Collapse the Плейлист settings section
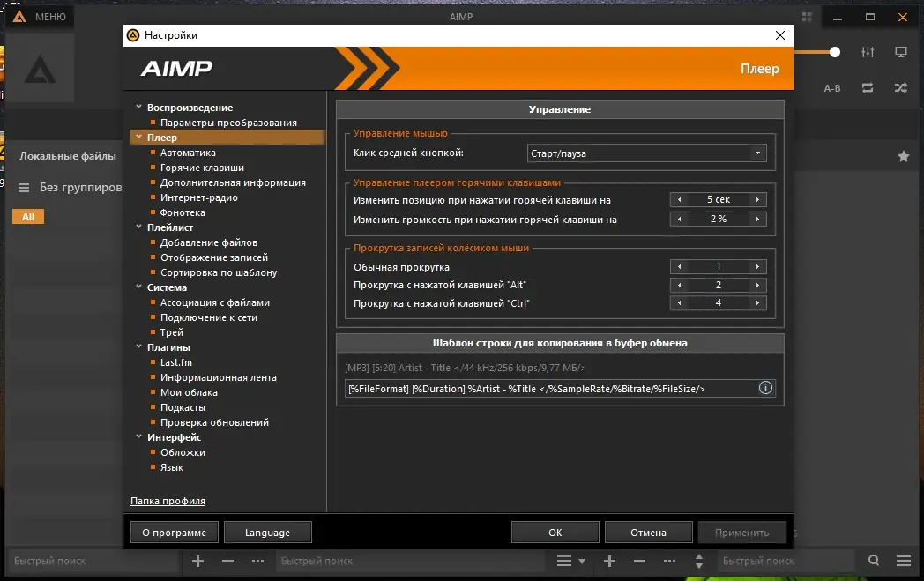The height and width of the screenshot is (581, 924). (139, 227)
